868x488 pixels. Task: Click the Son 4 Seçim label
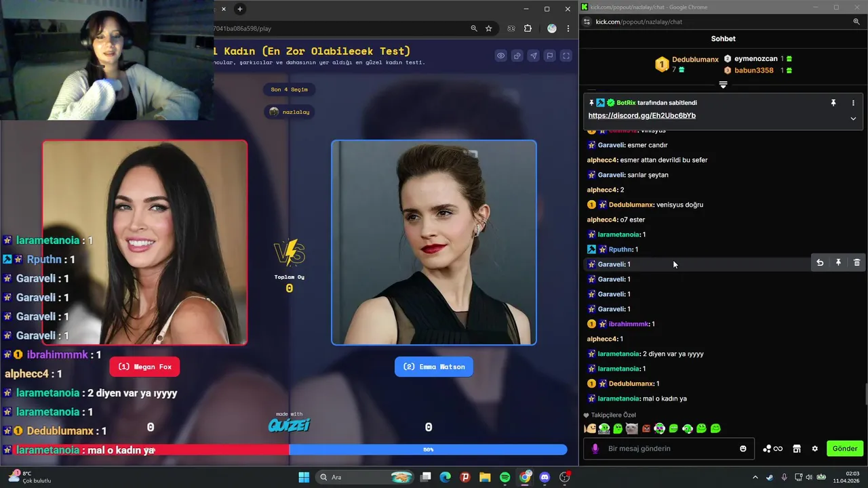(x=290, y=89)
